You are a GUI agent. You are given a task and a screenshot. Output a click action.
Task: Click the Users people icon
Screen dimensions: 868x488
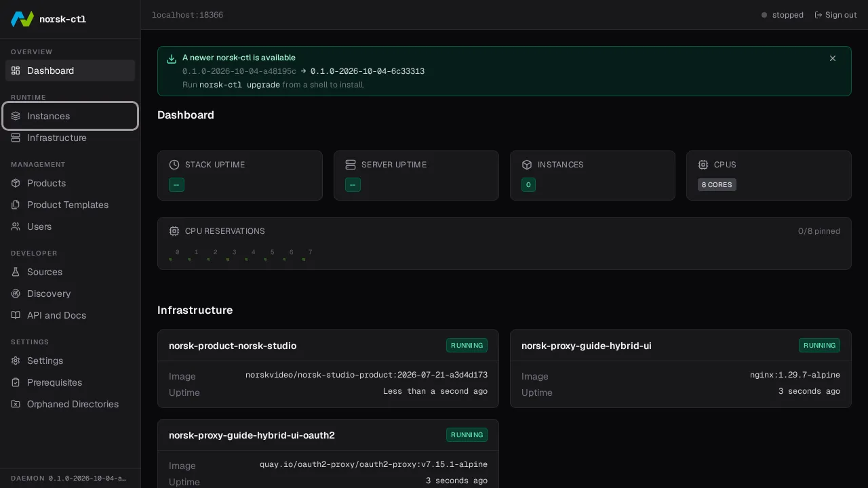(16, 226)
